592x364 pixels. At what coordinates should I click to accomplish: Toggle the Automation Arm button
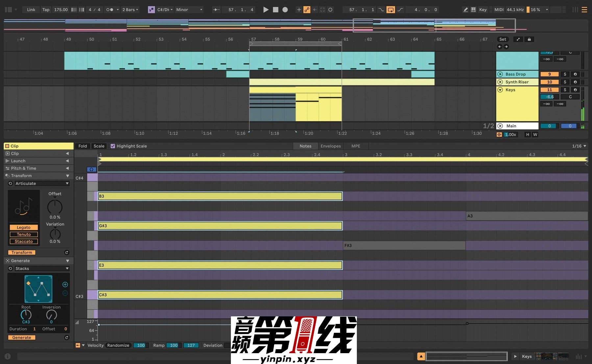coord(307,10)
